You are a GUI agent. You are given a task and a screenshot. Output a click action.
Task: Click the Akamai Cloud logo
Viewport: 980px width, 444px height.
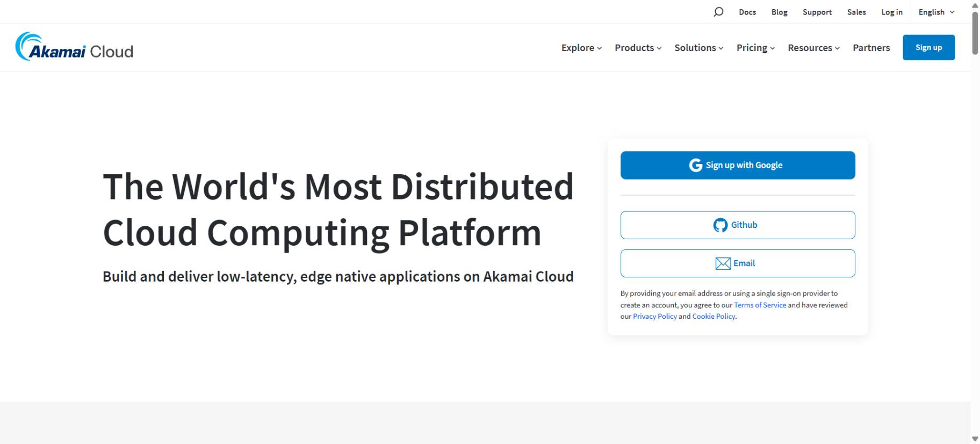pos(74,47)
